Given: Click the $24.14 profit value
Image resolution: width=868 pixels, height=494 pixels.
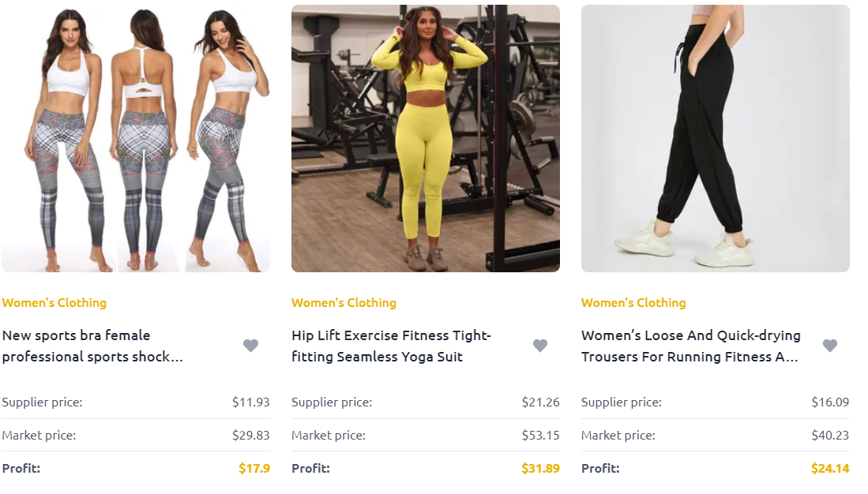Looking at the screenshot, I should [830, 469].
